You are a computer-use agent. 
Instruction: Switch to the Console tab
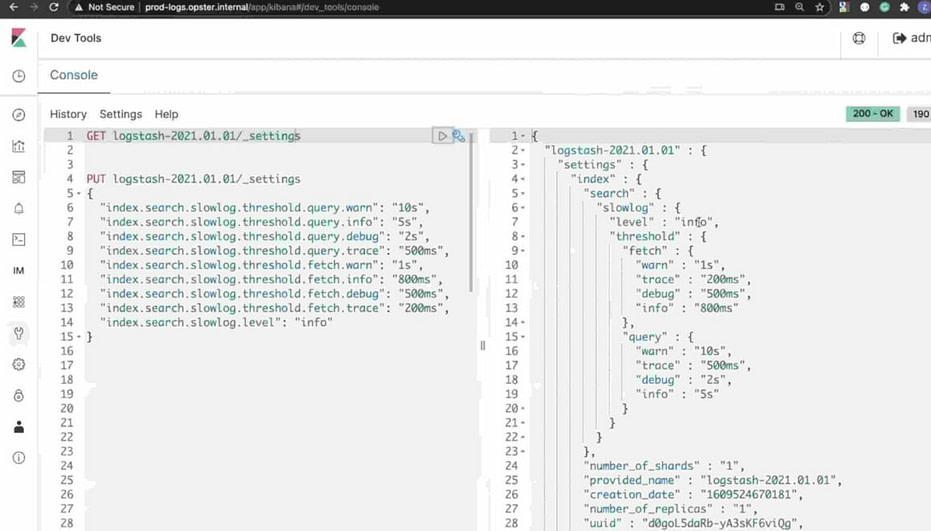[x=74, y=75]
